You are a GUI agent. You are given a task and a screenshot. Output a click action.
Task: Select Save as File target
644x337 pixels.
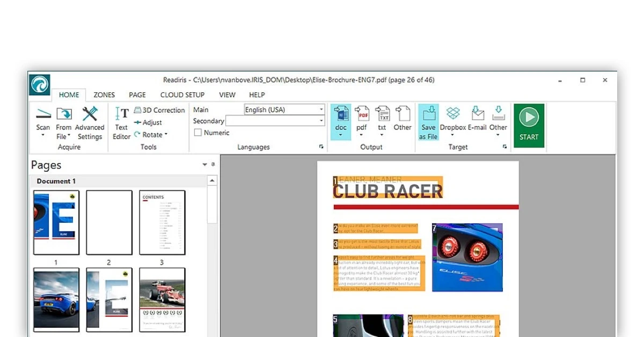428,122
